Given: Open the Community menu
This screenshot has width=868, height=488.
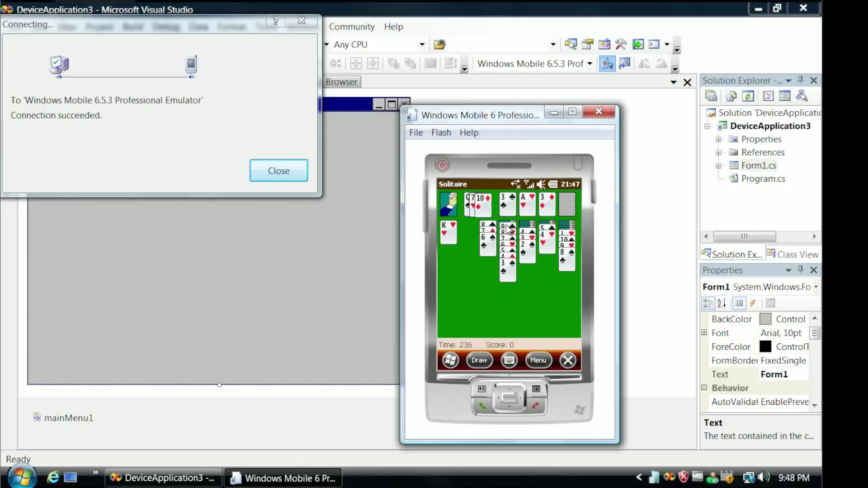Looking at the screenshot, I should coord(352,27).
